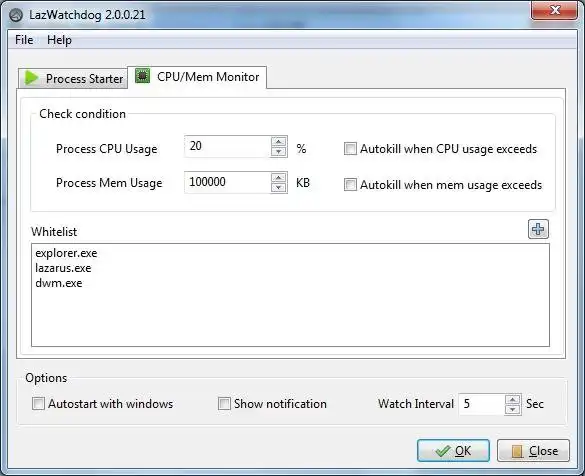
Task: Click the Close button at bottom
Action: tap(533, 451)
